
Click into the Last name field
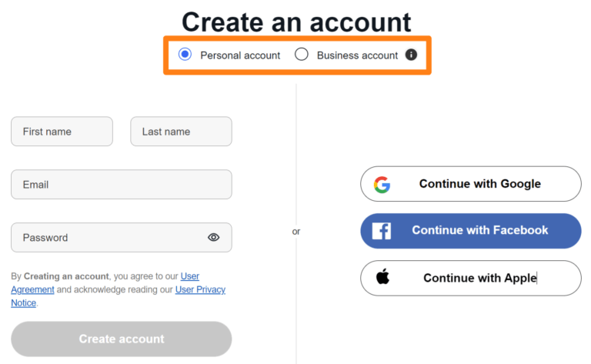click(181, 132)
